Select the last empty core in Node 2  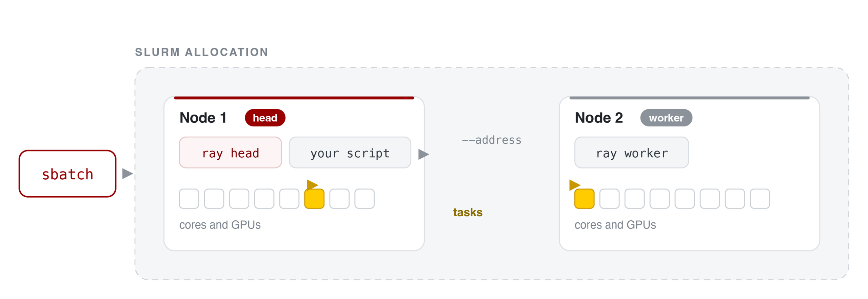[759, 199]
